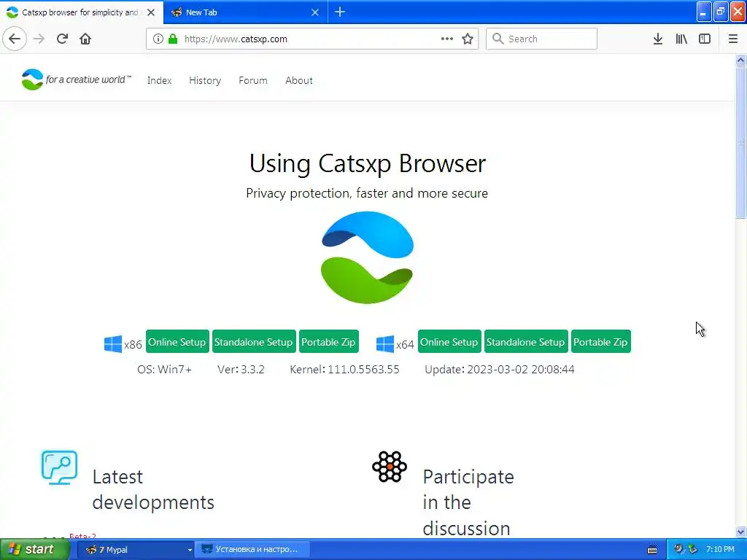747x560 pixels.
Task: Download the x64 Standalone Setup
Action: pos(525,341)
